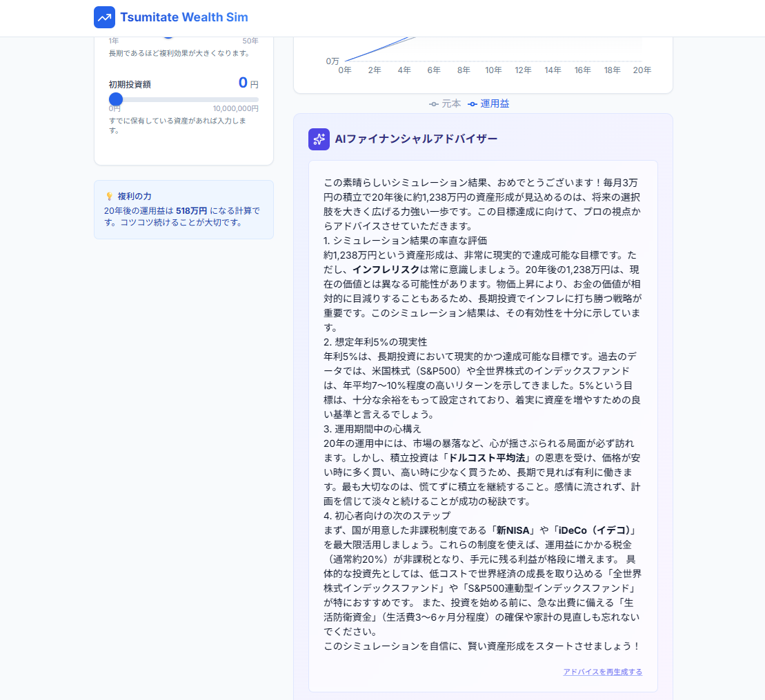Screen dimensions: 765x700
Task: Click the 初期投資額 slider handle
Action: (116, 99)
